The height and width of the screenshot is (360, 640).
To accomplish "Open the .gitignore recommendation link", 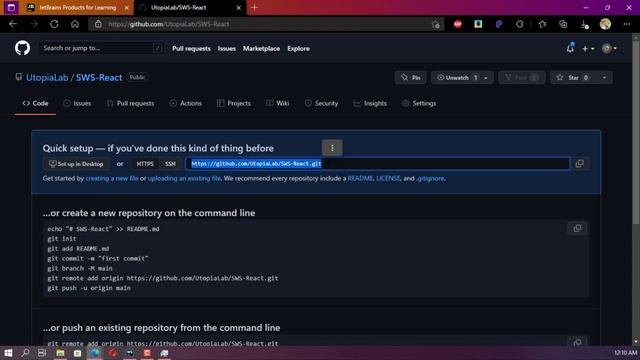I will click(x=430, y=178).
